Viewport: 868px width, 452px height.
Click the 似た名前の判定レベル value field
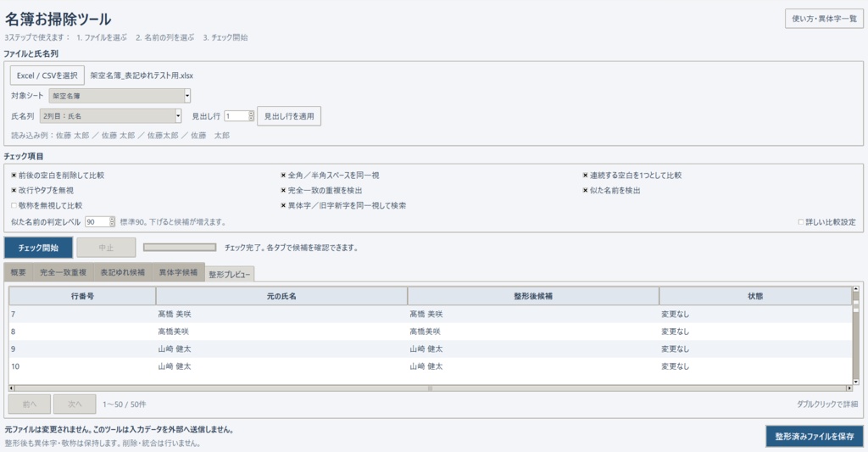point(97,221)
